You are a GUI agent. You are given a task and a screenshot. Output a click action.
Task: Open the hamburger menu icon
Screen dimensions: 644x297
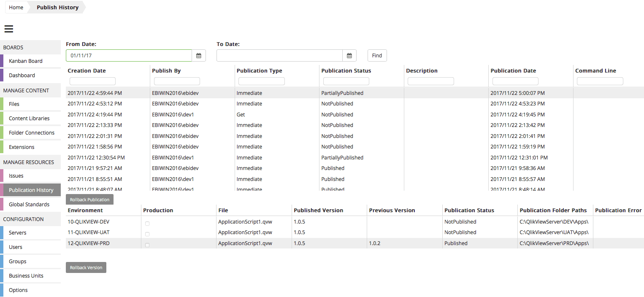coord(9,29)
